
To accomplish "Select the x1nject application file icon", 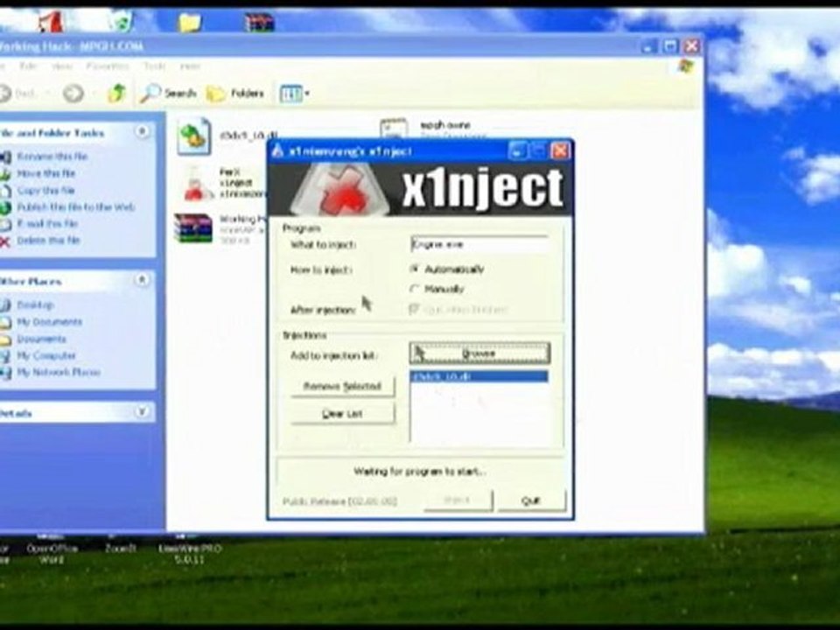I will (x=194, y=184).
